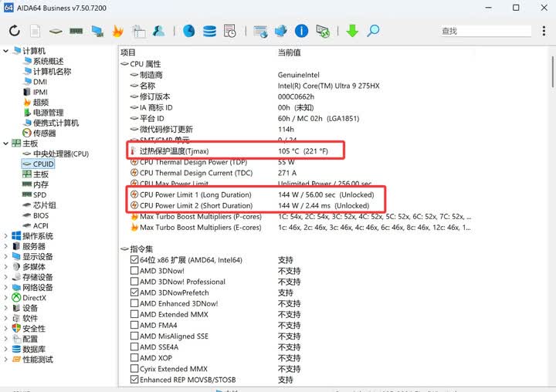Screen dimensions: 556x392
Task: Click the memory module toolbar icon
Action: pyautogui.click(x=76, y=31)
